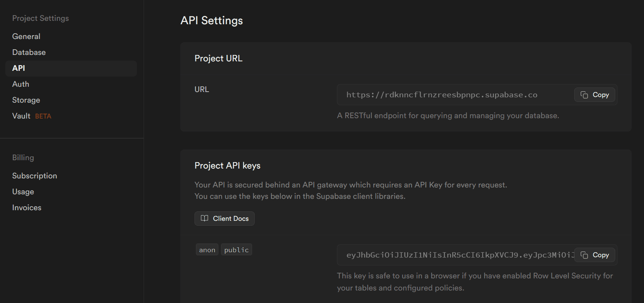Screen dimensions: 644x303
Task: Click the Project Settings sidebar header
Action: pyautogui.click(x=41, y=18)
